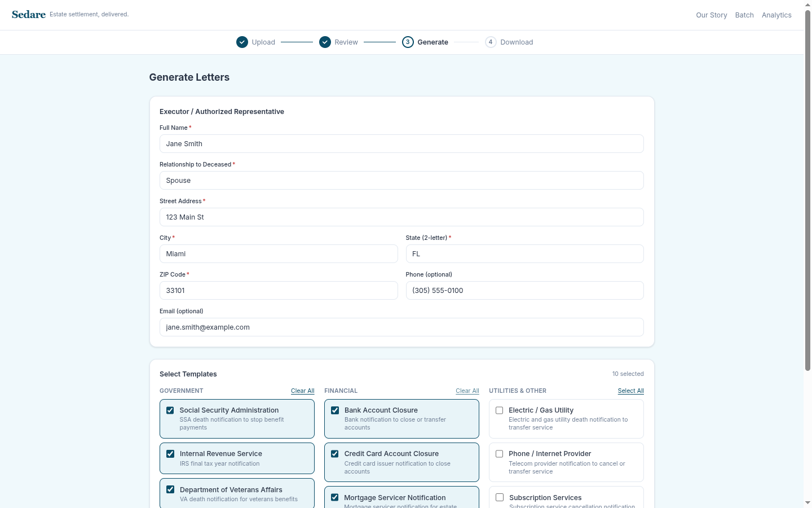Click the Sedare logo
Viewport: 812px width, 508px height.
(x=29, y=15)
